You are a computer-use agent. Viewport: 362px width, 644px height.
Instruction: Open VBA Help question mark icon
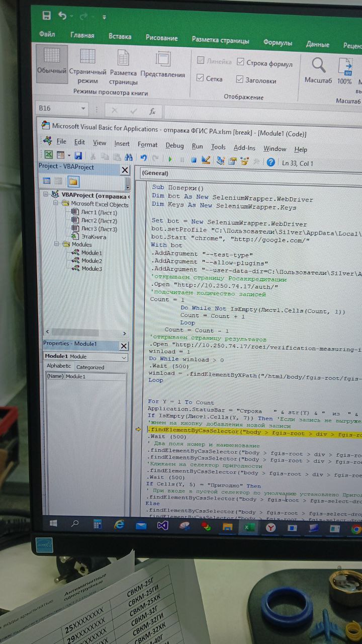point(271,162)
